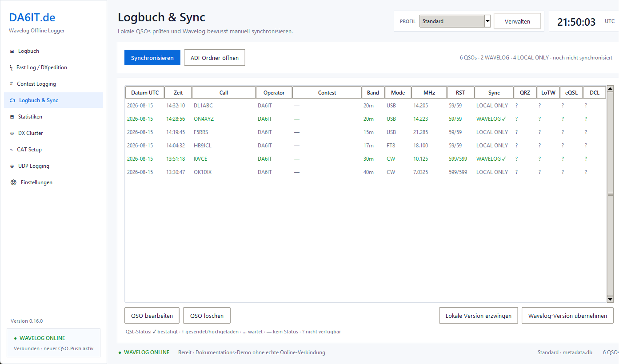Click the Synchronisieren button
This screenshot has height=364, width=631.
click(152, 58)
